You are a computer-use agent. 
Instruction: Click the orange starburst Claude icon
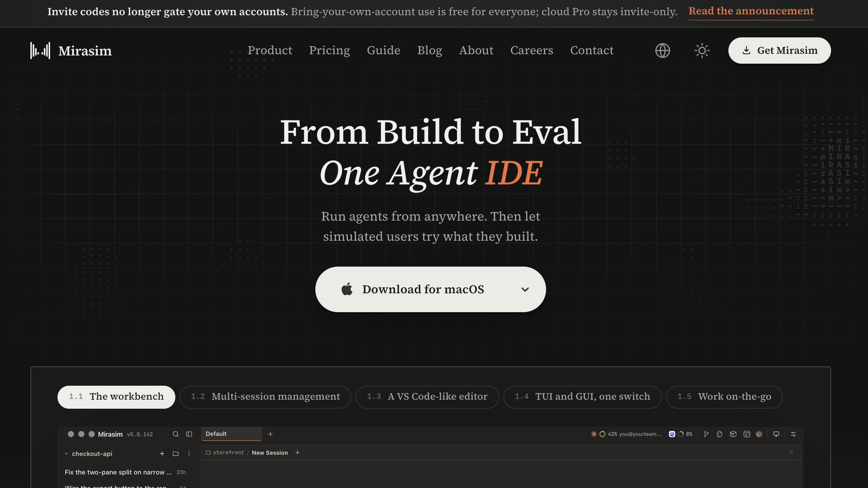[x=593, y=434]
